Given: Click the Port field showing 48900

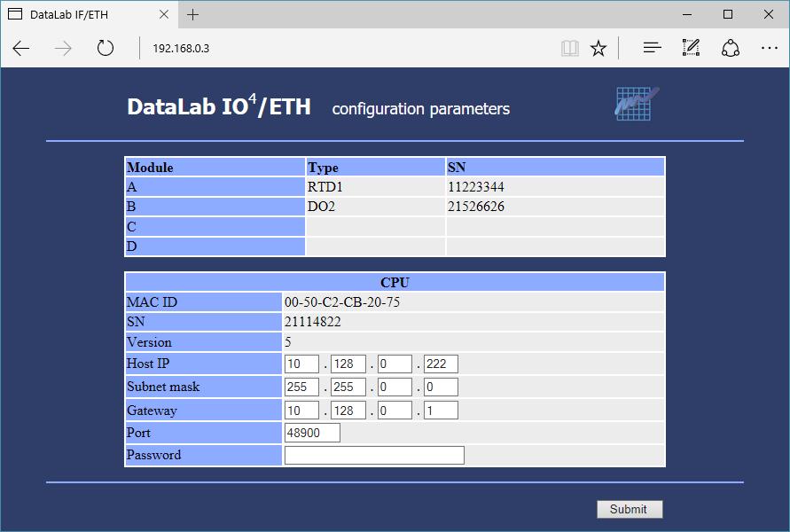Looking at the screenshot, I should click(x=312, y=433).
